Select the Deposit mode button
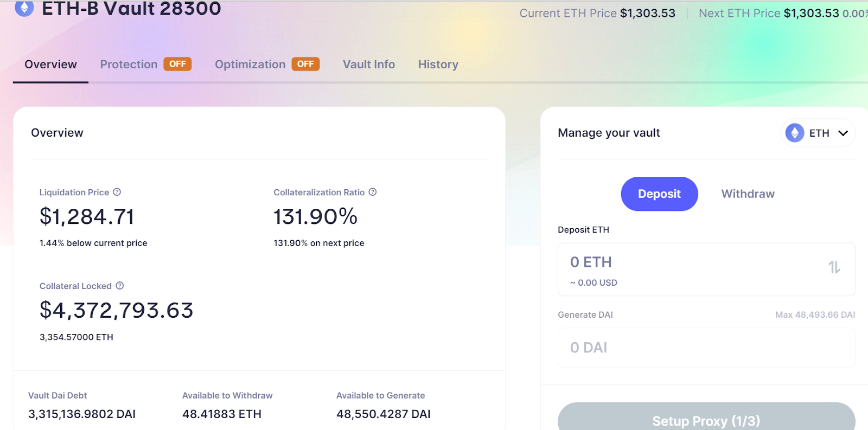868x430 pixels. (659, 194)
